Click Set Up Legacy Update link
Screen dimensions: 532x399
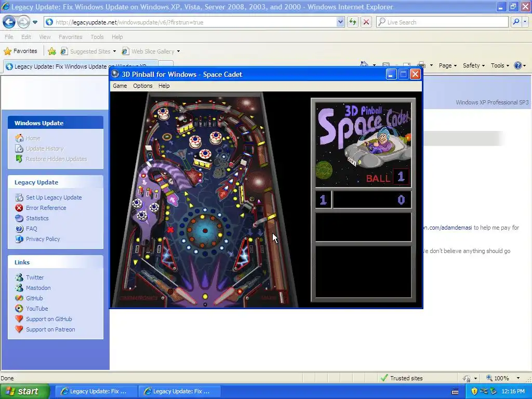coord(54,197)
